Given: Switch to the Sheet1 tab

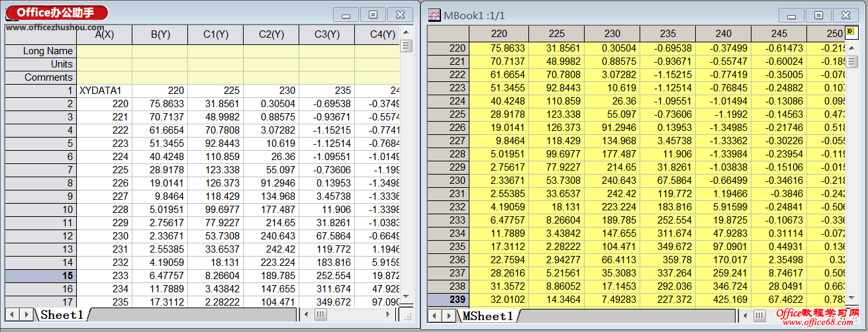Looking at the screenshot, I should (x=62, y=315).
